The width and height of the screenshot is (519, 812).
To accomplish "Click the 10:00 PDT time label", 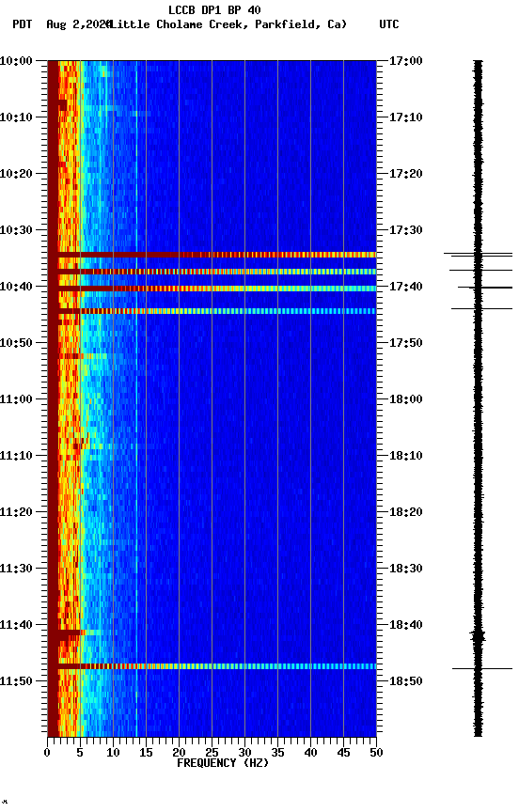I will (x=16, y=61).
